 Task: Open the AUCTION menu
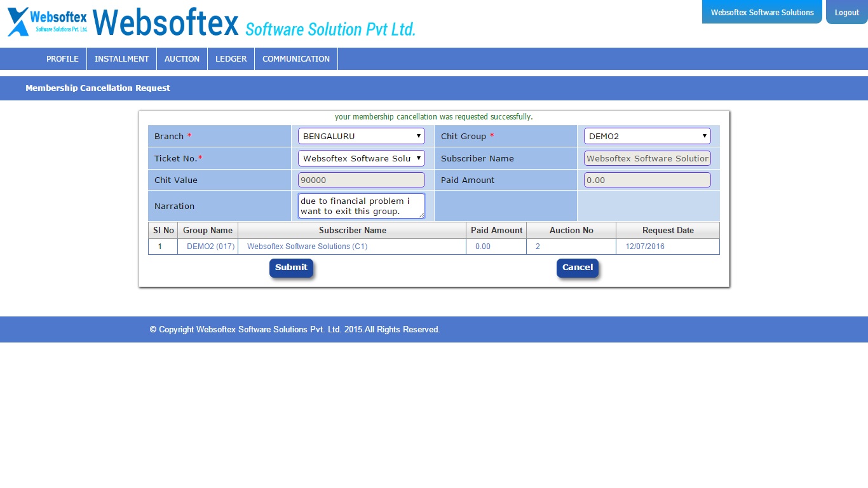pos(182,58)
